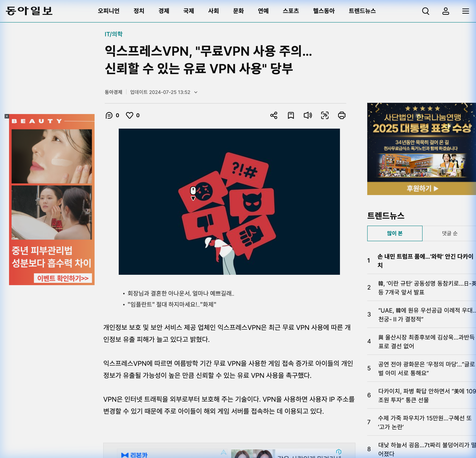Screen dimensions: 476x458
Task: Open link "임플란트" 절대 하지마세요
Action: click(172, 304)
